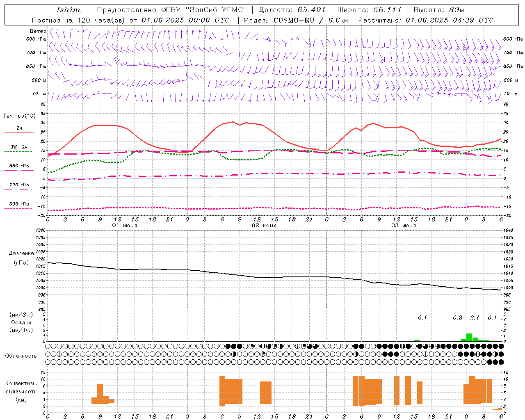Click the ФГБУ "ЗапСиб УГМС" provider text
Screen dimensions: 525x420
[205, 10]
